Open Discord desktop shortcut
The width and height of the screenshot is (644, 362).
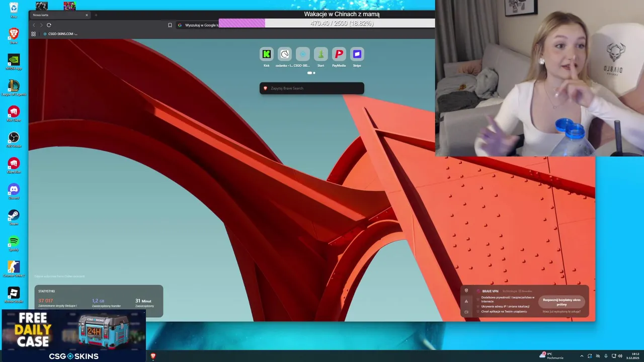14,191
